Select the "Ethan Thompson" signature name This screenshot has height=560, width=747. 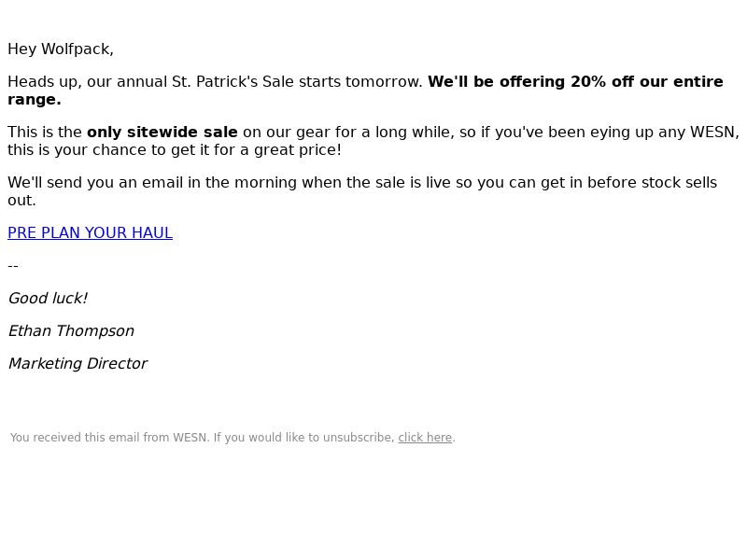pos(71,331)
